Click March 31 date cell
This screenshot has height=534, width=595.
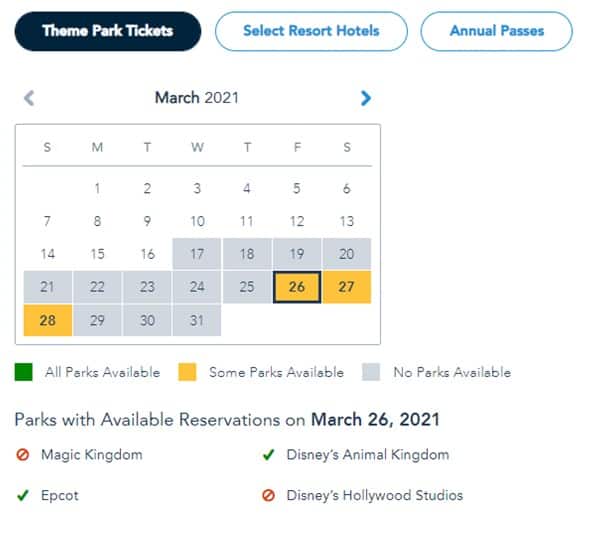(x=197, y=320)
